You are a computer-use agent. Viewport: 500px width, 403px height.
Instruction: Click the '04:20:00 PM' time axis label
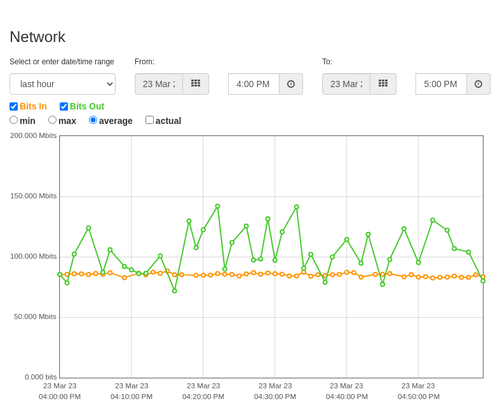click(x=203, y=397)
